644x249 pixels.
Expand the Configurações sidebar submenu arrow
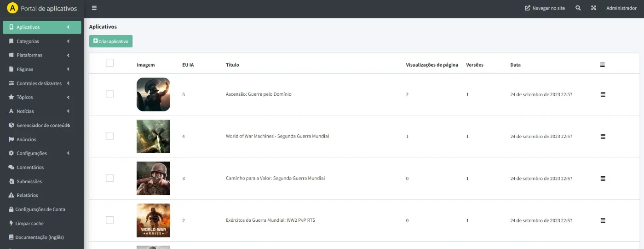click(x=68, y=153)
